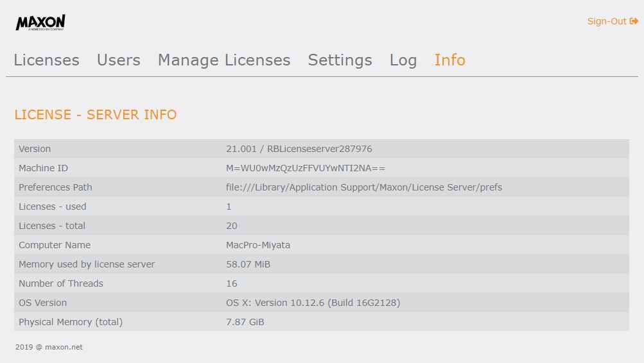Select the Number of Threads label
The height and width of the screenshot is (363, 644).
click(61, 284)
